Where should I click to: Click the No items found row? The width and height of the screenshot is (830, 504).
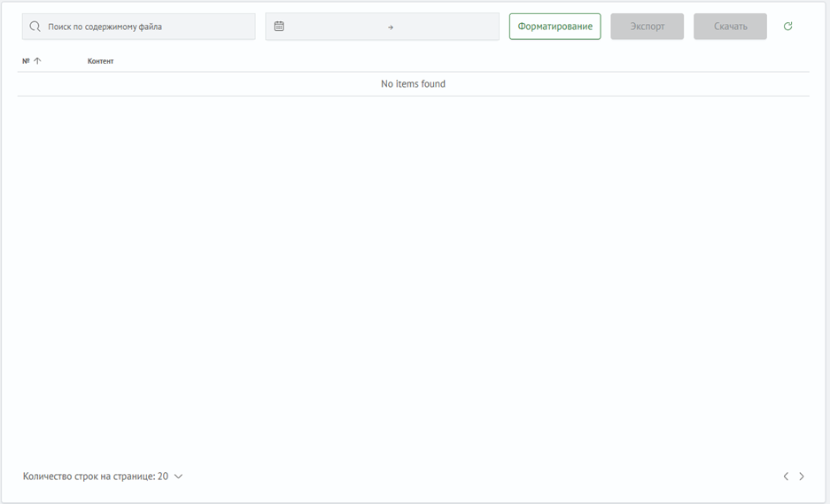(413, 84)
